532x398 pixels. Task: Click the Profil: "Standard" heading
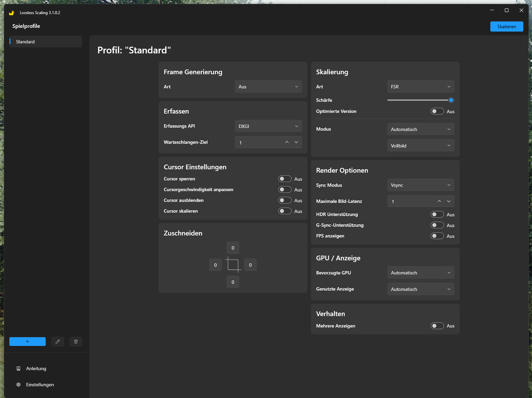(134, 50)
